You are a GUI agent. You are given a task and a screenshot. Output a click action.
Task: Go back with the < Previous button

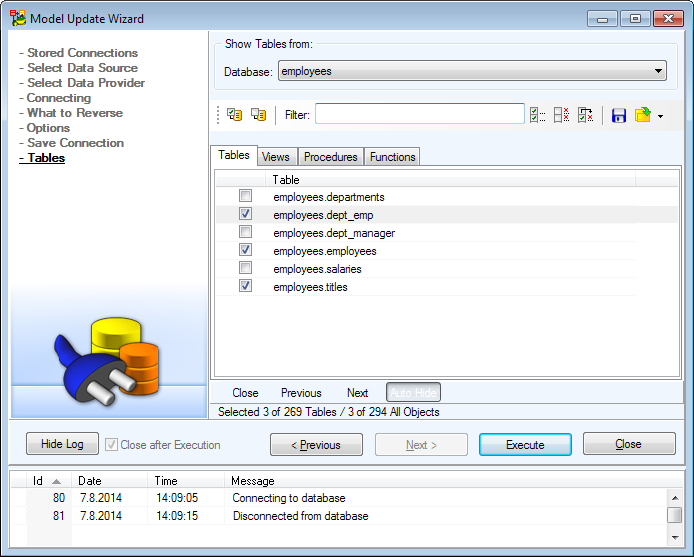[x=316, y=445]
